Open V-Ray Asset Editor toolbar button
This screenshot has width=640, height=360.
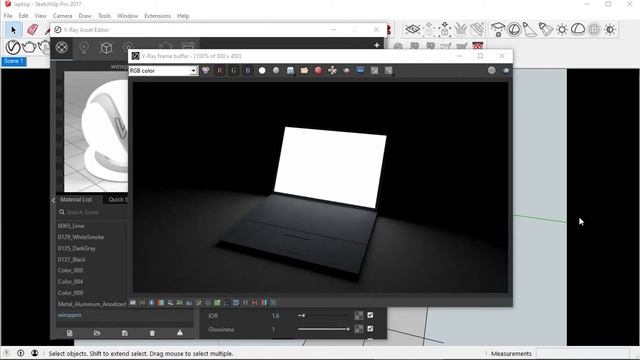13,47
